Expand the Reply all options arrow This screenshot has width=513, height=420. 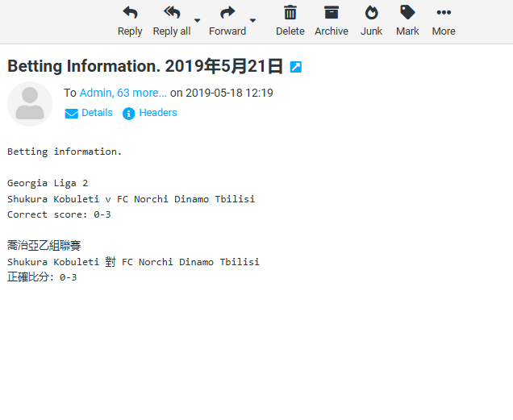click(198, 21)
